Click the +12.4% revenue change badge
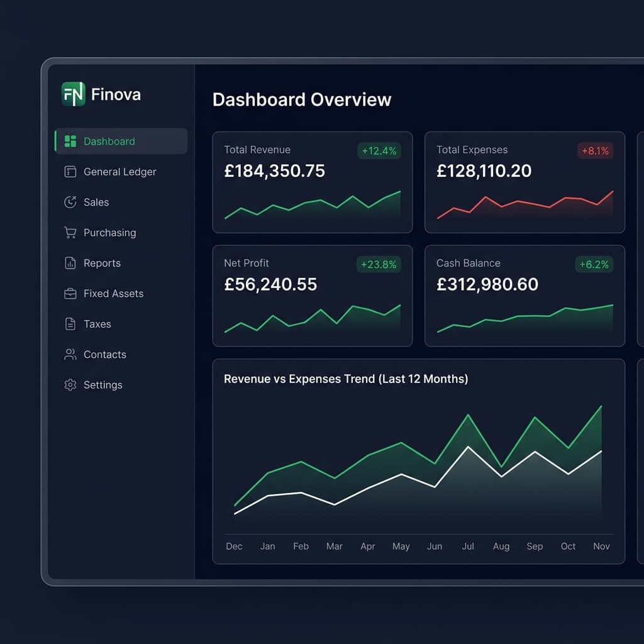644x644 pixels. point(379,151)
